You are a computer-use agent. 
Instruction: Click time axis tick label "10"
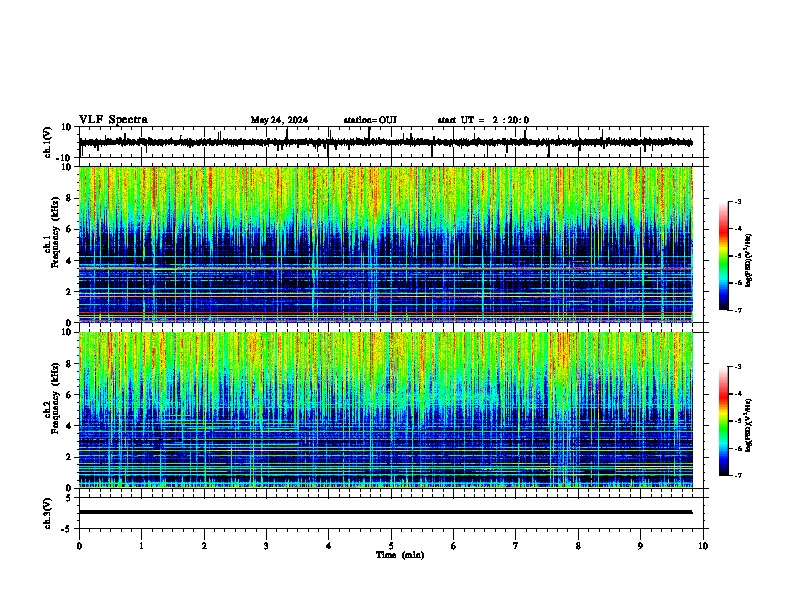pyautogui.click(x=703, y=546)
